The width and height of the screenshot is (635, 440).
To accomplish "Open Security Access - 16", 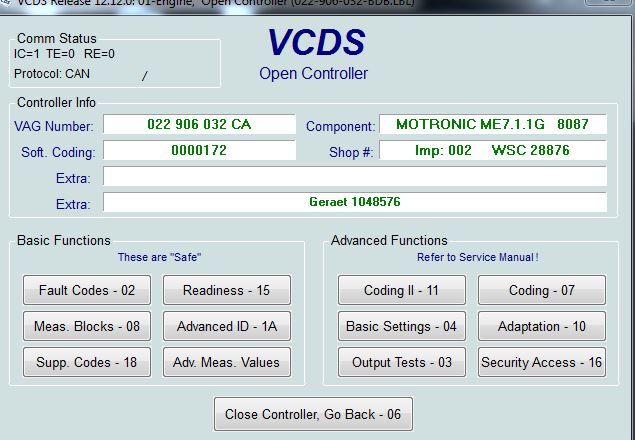I will tap(542, 362).
